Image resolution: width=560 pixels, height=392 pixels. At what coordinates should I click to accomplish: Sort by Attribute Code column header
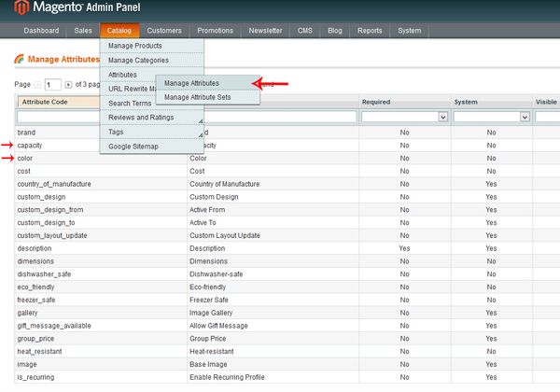click(59, 102)
